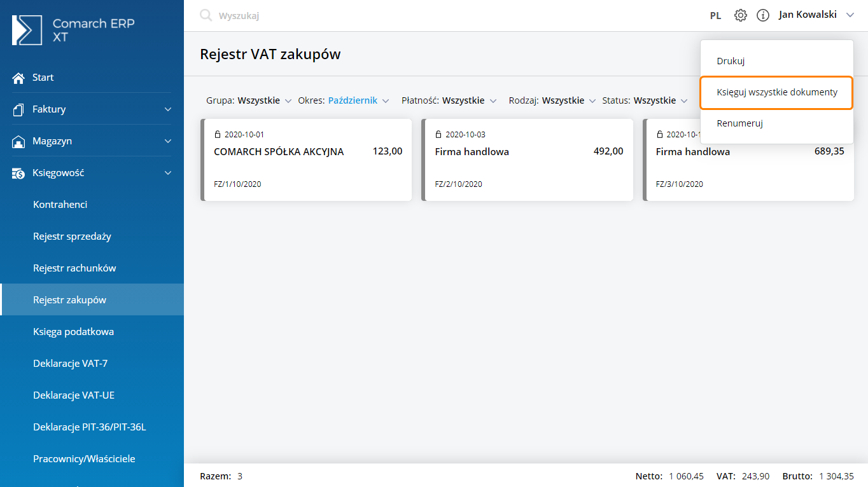868x487 pixels.
Task: Select Renumeruj from the menu
Action: coord(739,123)
